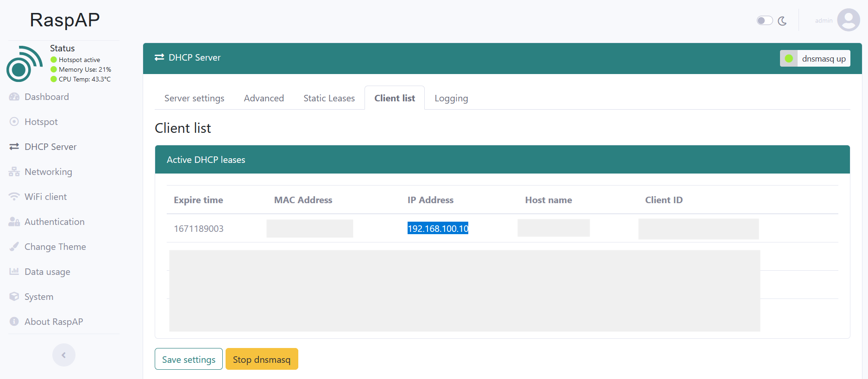This screenshot has width=868, height=379.
Task: Click the CPU Temp: 43.3°C status text
Action: (x=85, y=79)
